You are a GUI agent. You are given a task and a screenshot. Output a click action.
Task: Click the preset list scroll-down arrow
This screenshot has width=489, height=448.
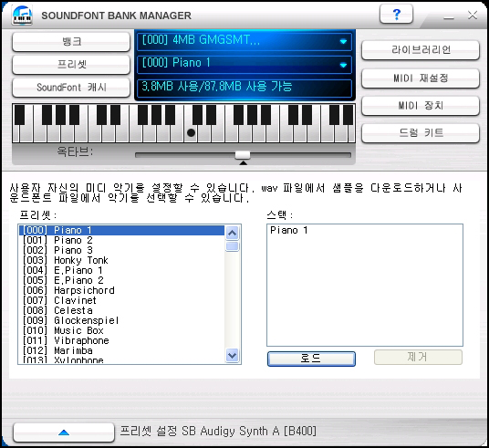point(232,355)
